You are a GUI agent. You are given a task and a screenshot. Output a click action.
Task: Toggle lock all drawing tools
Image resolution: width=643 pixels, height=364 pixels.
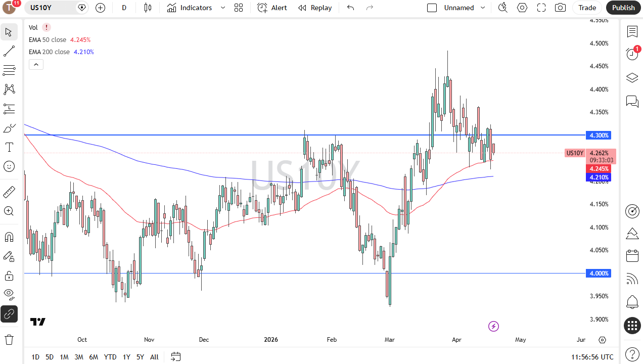click(9, 276)
